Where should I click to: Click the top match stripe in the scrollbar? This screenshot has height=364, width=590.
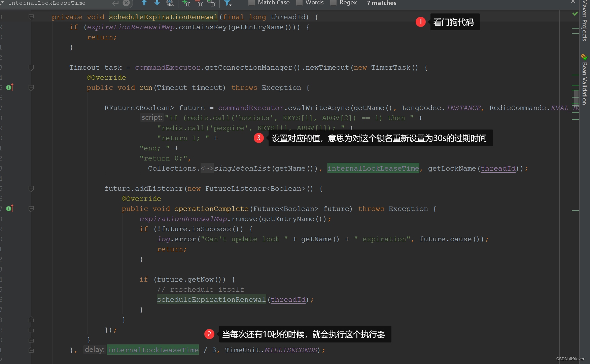point(575,29)
